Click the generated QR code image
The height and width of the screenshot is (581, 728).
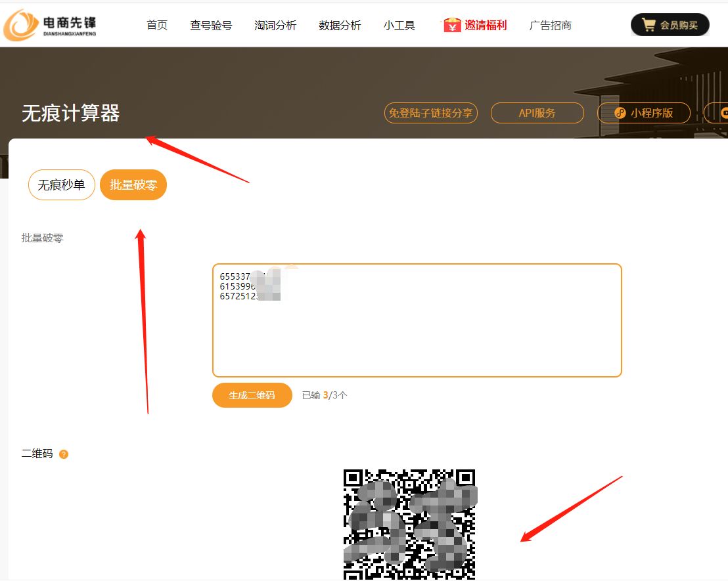coord(410,525)
